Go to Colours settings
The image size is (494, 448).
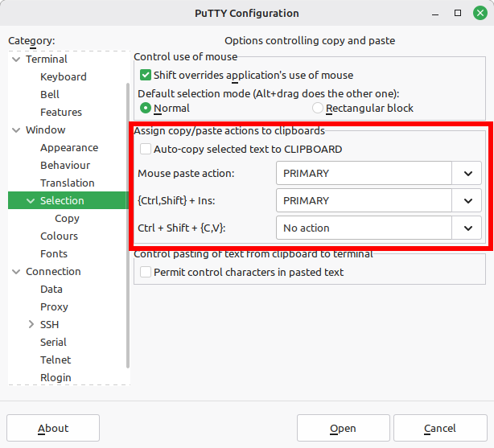59,236
